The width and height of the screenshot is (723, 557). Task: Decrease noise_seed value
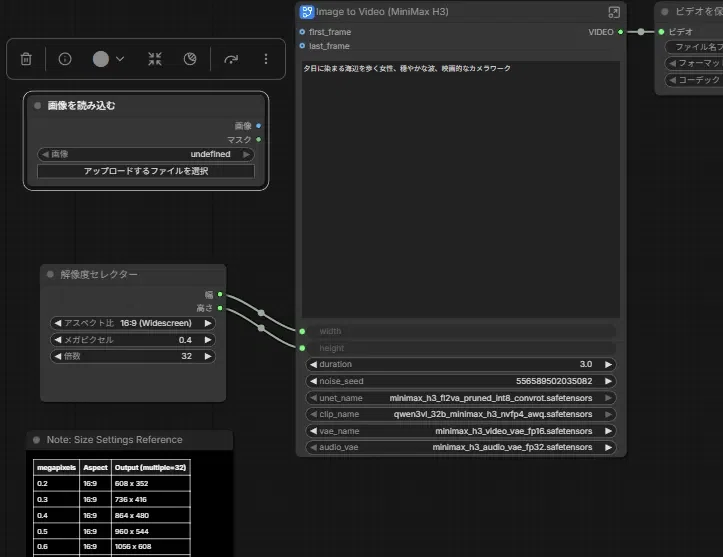coord(314,381)
